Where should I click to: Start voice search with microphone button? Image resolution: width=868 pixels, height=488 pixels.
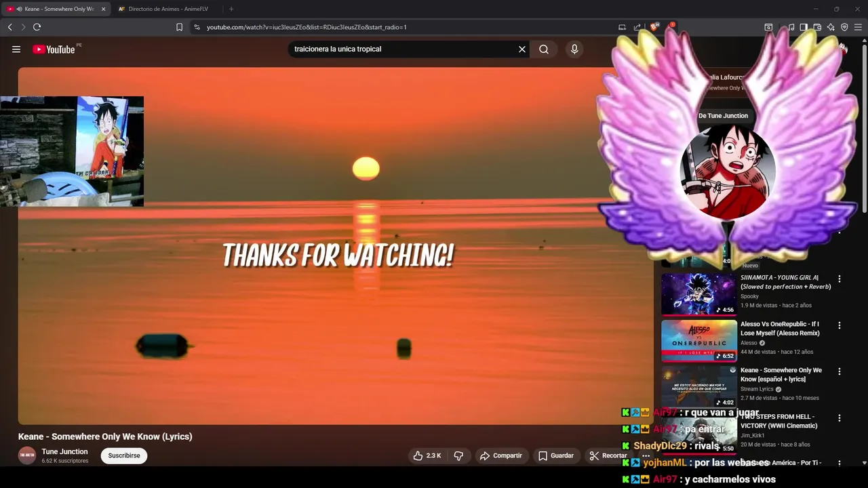[x=574, y=49]
